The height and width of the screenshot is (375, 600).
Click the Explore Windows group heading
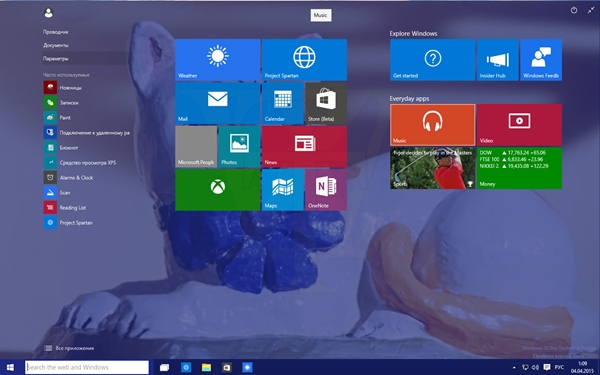[x=413, y=34]
